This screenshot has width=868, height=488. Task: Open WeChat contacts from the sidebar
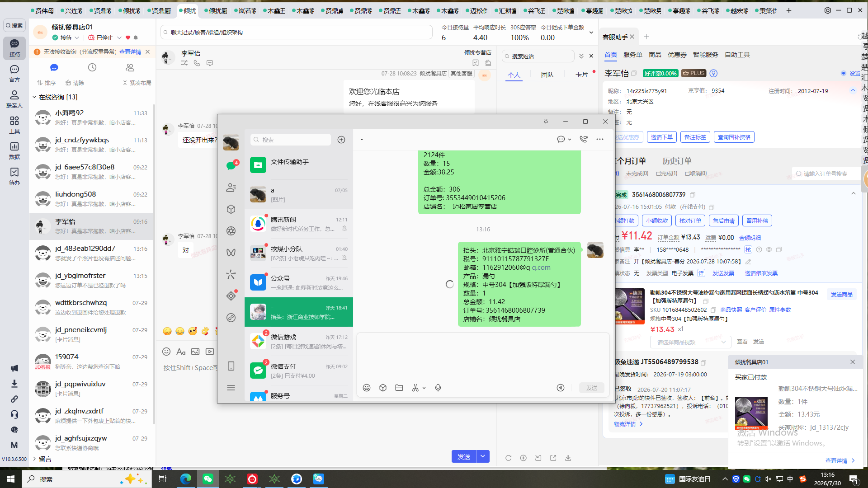click(231, 188)
